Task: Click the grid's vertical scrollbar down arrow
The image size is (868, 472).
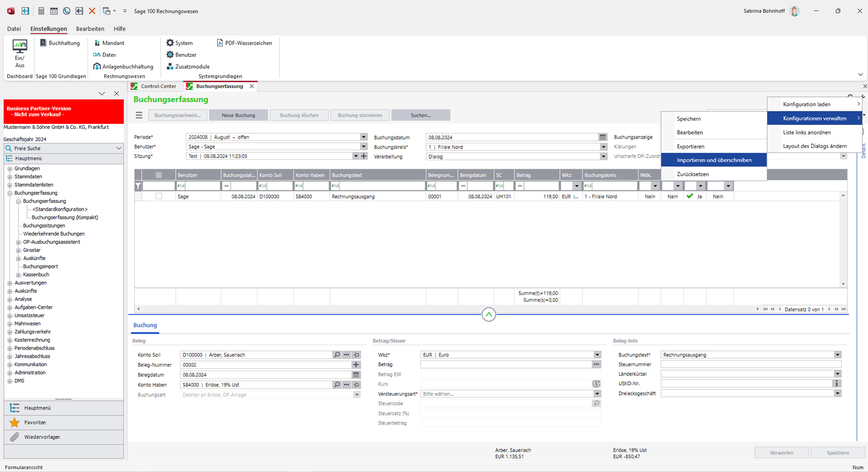Action: 843,284
